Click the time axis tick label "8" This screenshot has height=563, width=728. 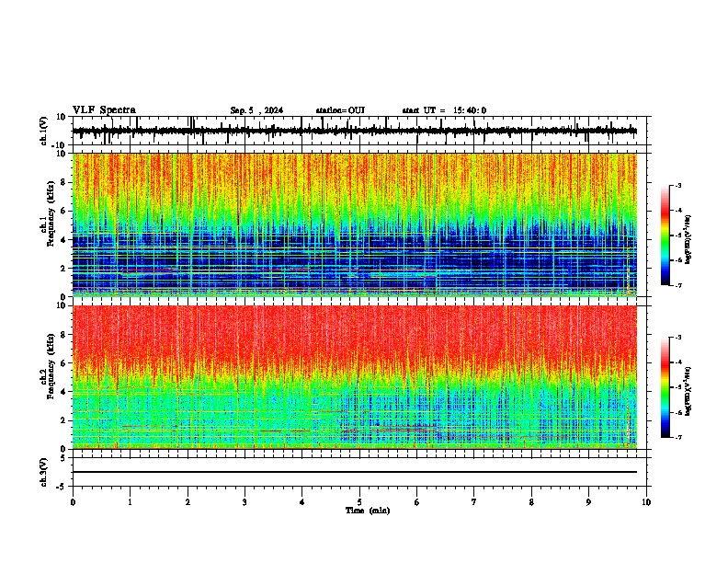coord(531,502)
